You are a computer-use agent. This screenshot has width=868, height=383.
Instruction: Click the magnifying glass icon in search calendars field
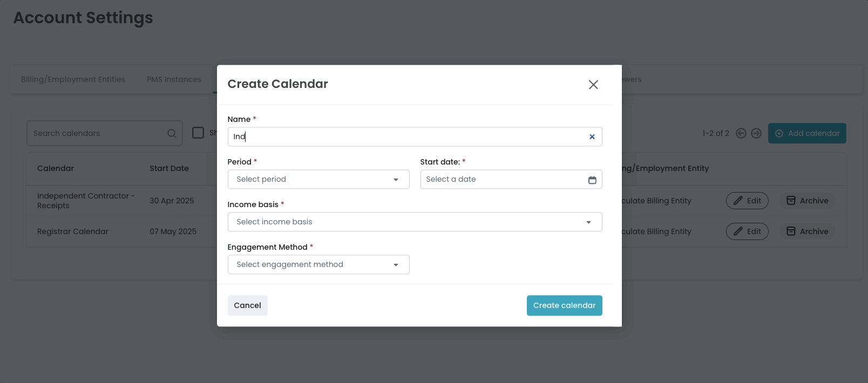tap(172, 133)
